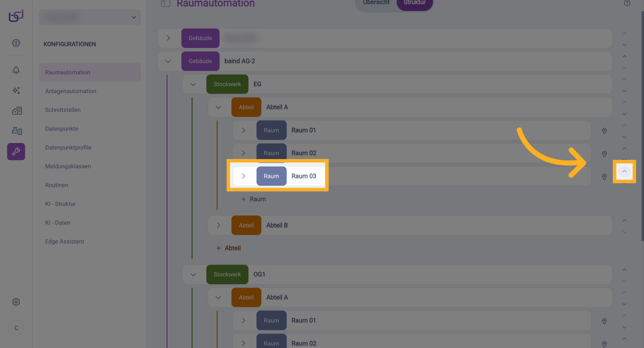Click the bell notifications icon in sidebar
This screenshot has height=348, width=644.
point(16,70)
